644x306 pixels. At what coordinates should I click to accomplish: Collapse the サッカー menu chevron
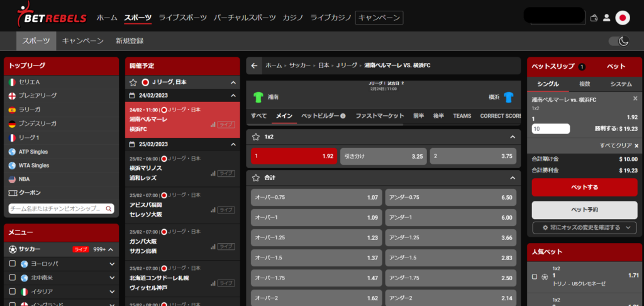point(111,249)
